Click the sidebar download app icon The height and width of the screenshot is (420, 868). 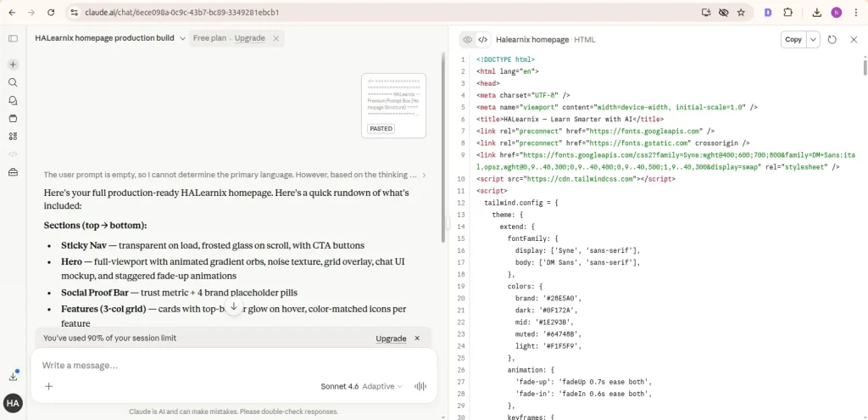coord(13,376)
